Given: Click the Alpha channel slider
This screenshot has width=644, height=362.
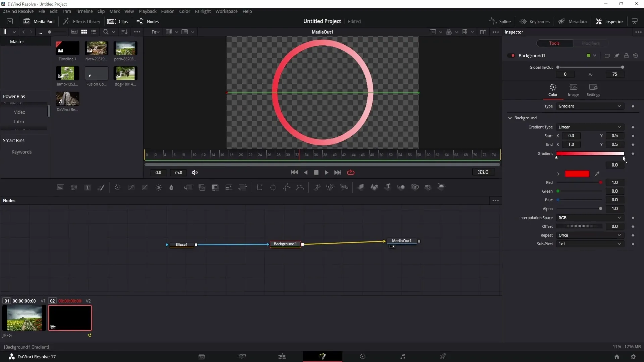Looking at the screenshot, I should (579, 209).
